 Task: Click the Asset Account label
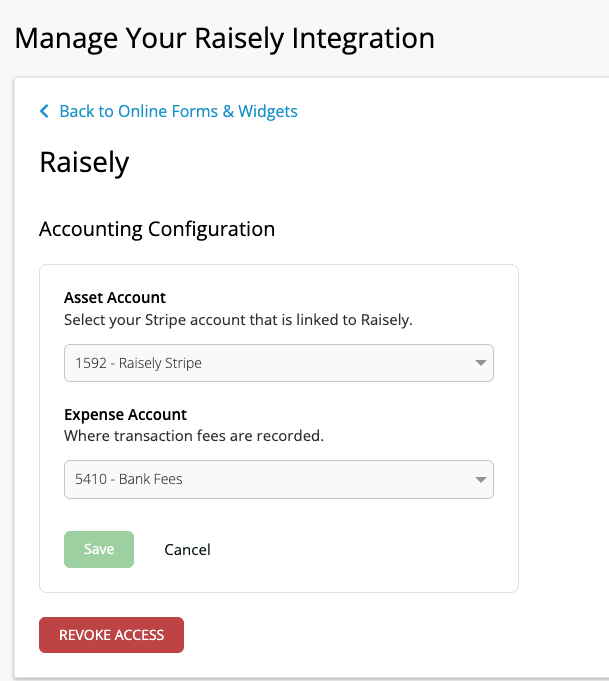pyautogui.click(x=115, y=297)
